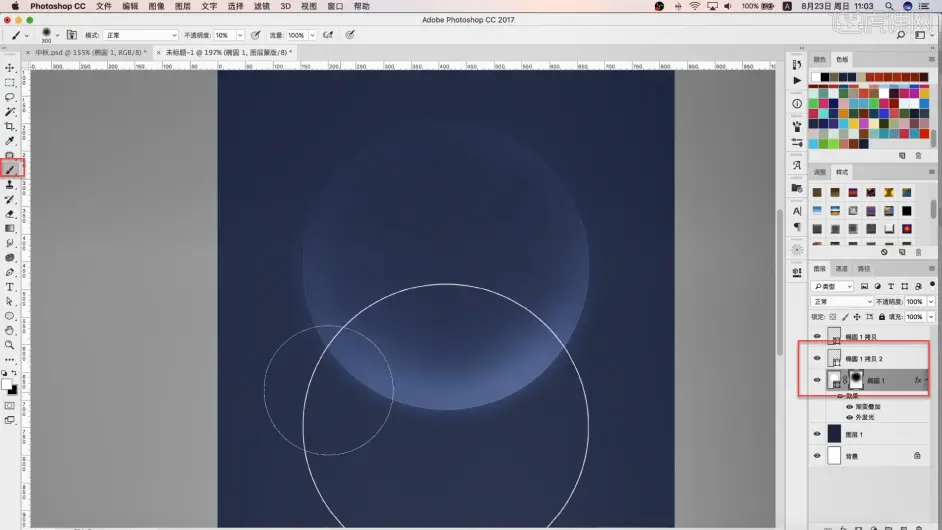The height and width of the screenshot is (530, 942).
Task: Select the Move tool
Action: coord(10,67)
